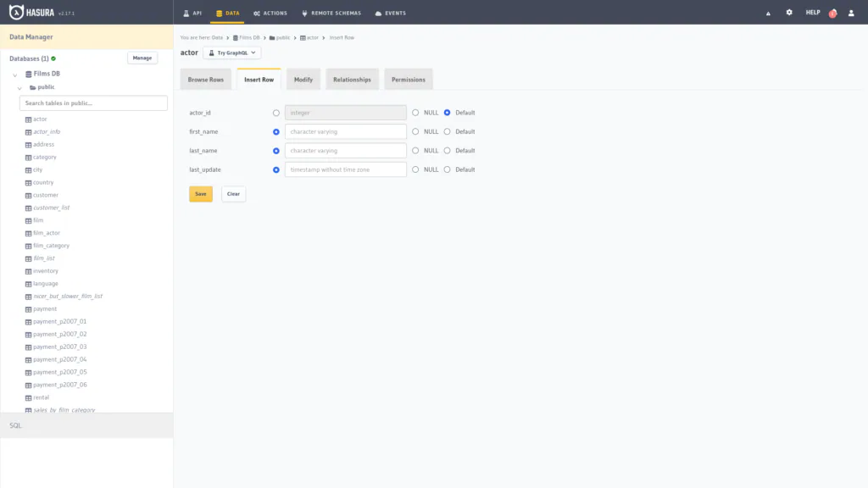The height and width of the screenshot is (488, 868).
Task: Open the Try GraphQL dropdown
Action: (x=232, y=53)
